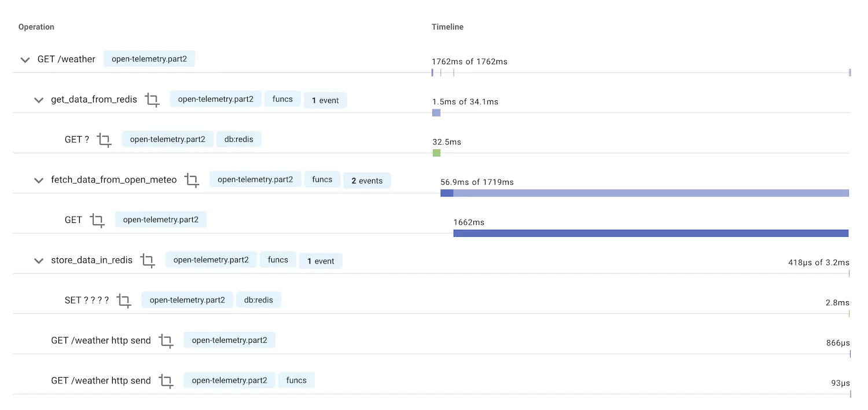
Task: Click the 1 event badge on get_data_from_redis
Action: (325, 100)
